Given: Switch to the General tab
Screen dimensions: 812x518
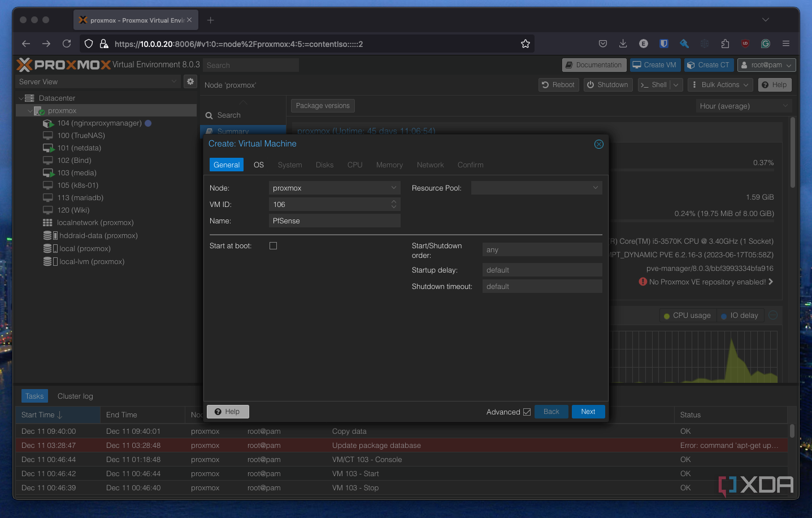Looking at the screenshot, I should click(x=227, y=165).
